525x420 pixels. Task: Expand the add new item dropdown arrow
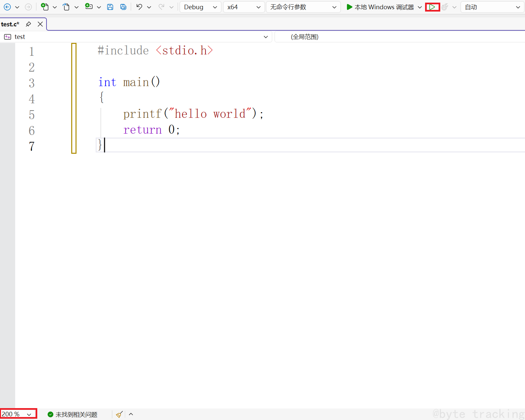(99, 7)
